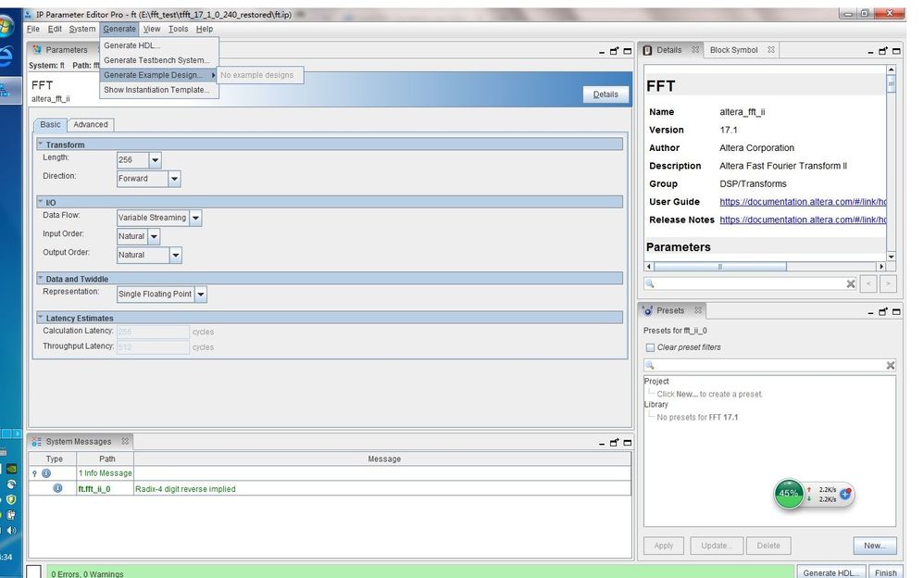Open Data Flow Variable Streaming dropdown
The width and height of the screenshot is (924, 578).
point(195,218)
